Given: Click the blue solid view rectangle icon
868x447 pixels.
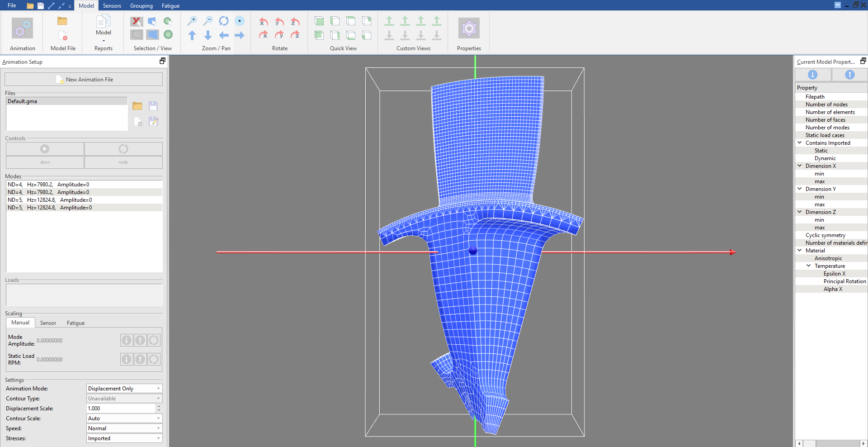Looking at the screenshot, I should [152, 34].
